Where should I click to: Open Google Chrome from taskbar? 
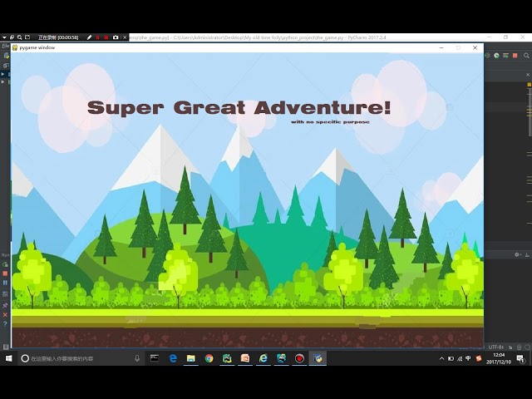209,358
